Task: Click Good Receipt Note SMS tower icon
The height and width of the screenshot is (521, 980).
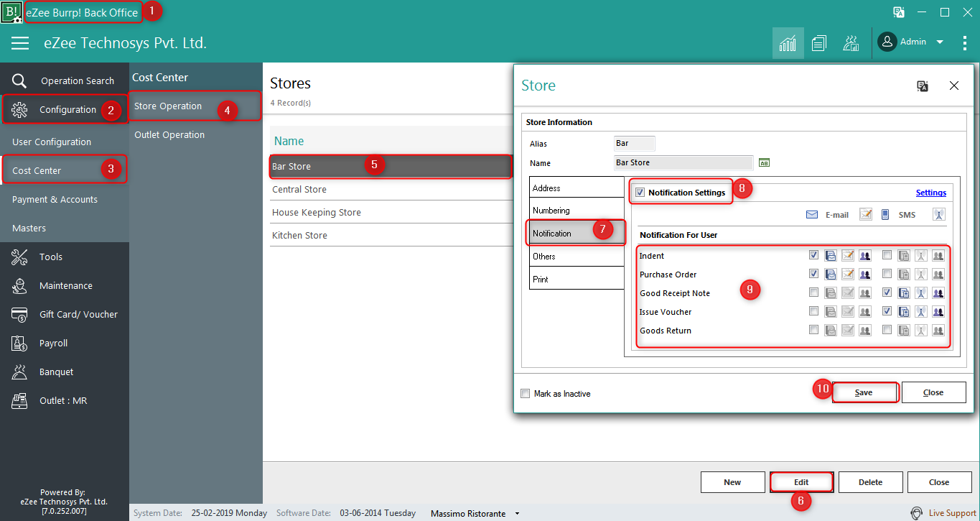Action: [921, 292]
